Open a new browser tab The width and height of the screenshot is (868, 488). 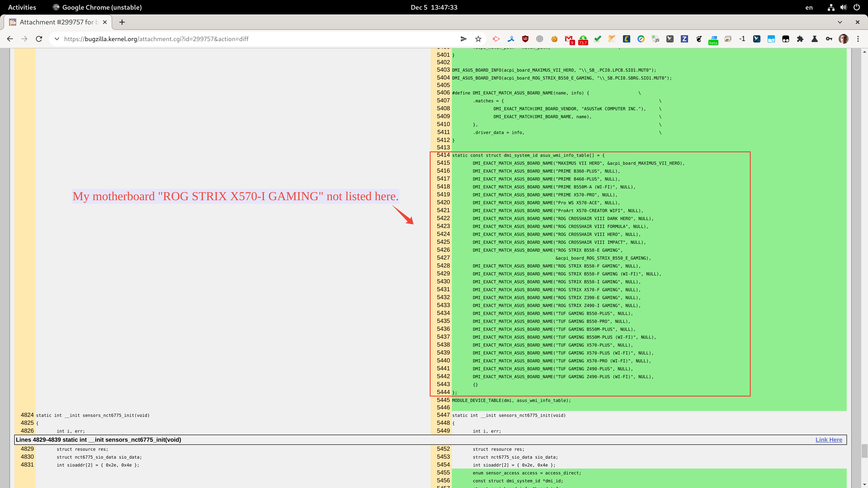[122, 22]
